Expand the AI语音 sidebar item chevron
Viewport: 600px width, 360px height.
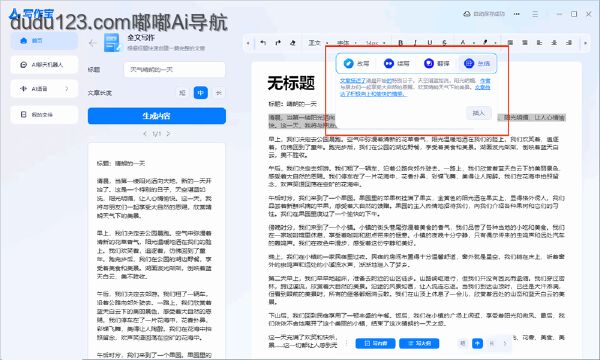pyautogui.click(x=67, y=89)
